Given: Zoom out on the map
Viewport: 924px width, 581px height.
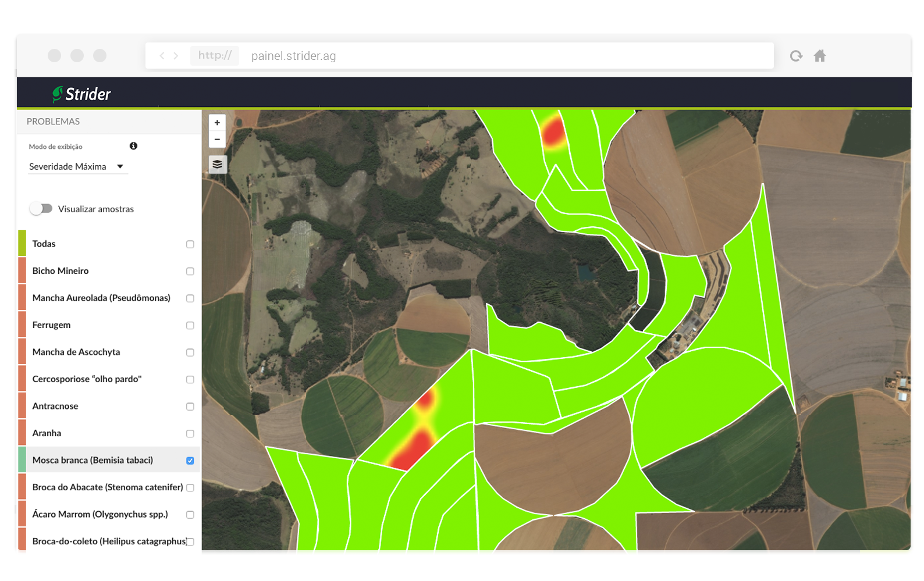Looking at the screenshot, I should coord(217,140).
